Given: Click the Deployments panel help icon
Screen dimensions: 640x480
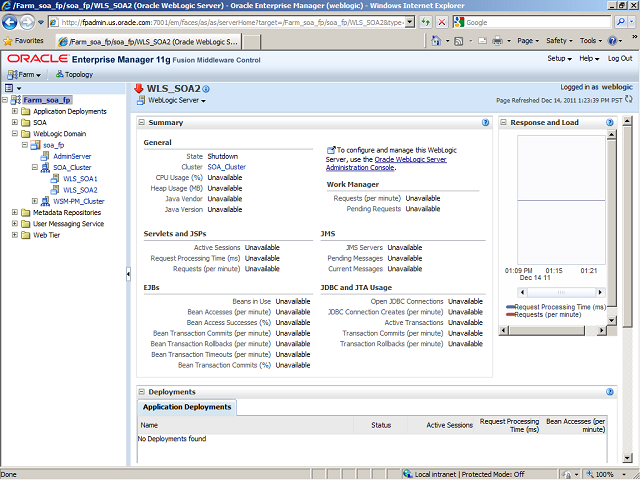Looking at the screenshot, I should pos(609,392).
